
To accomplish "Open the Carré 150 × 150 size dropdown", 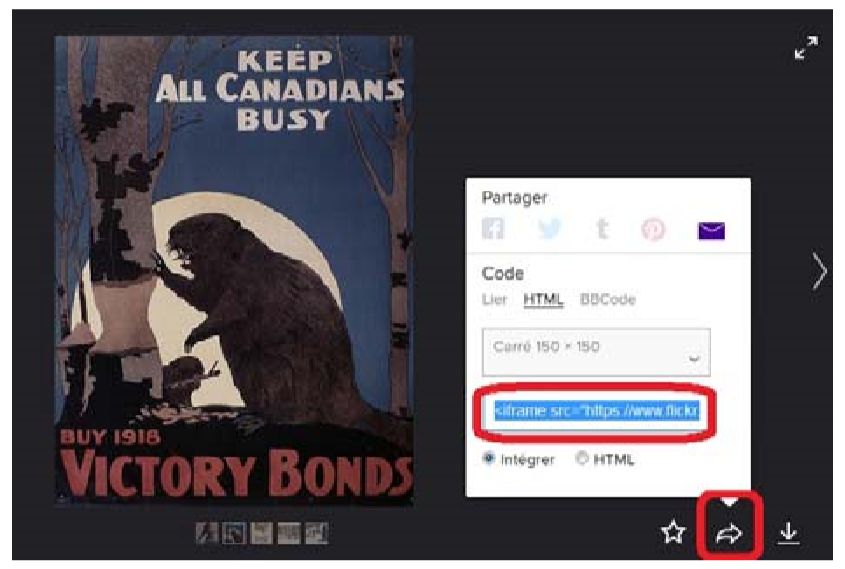I will click(x=596, y=352).
